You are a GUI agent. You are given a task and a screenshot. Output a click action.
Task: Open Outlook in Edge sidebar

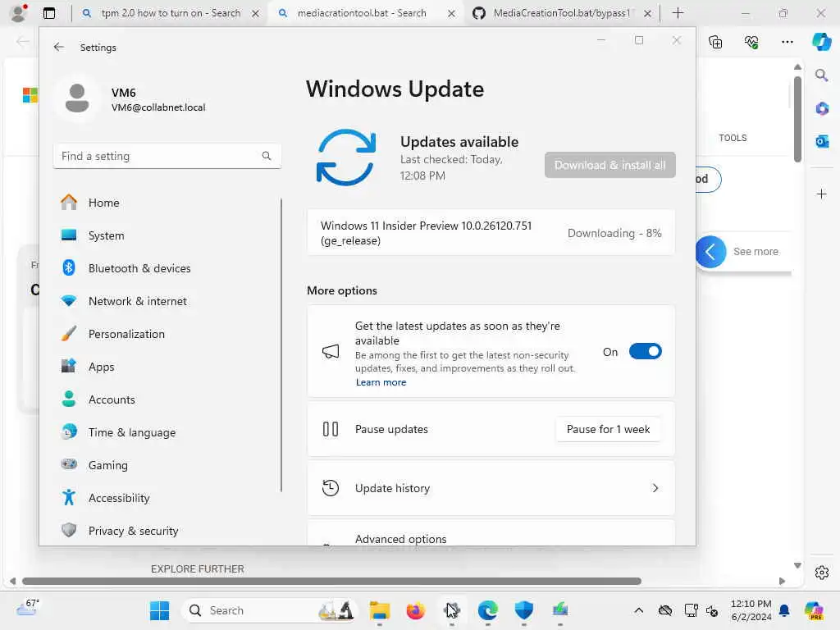click(x=822, y=141)
